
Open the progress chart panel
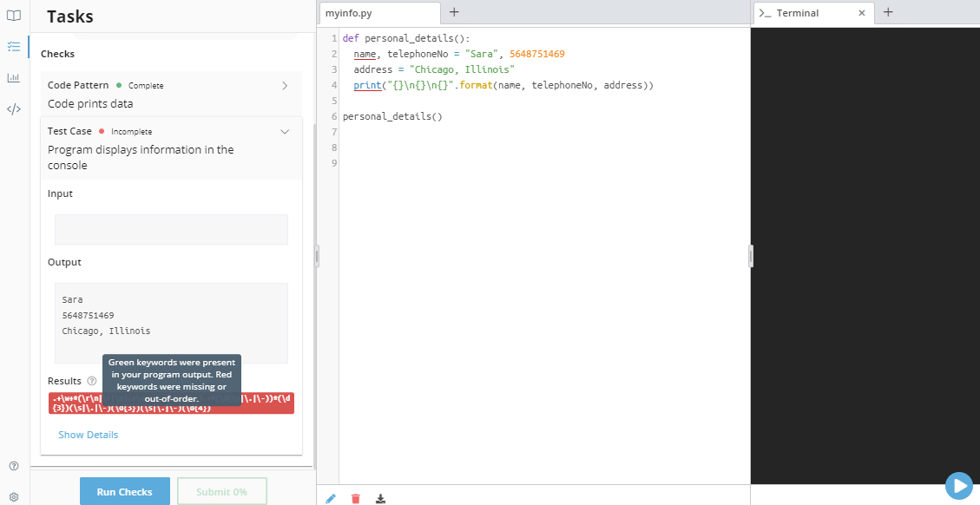(x=13, y=77)
